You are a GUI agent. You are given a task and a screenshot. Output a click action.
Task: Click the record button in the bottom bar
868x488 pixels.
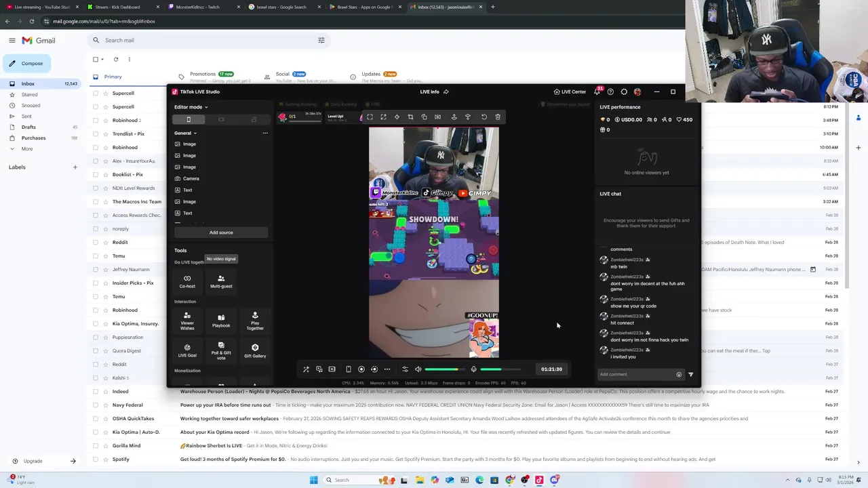[361, 369]
